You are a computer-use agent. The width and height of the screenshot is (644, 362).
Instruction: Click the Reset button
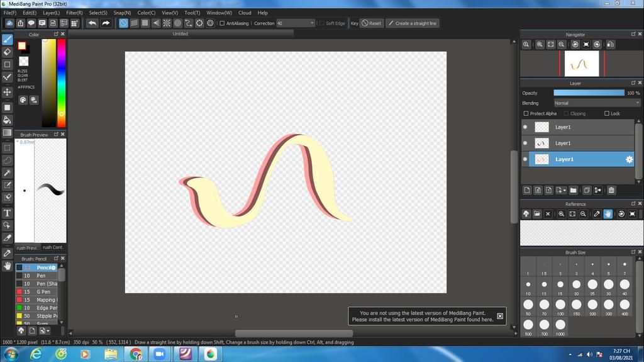(371, 23)
